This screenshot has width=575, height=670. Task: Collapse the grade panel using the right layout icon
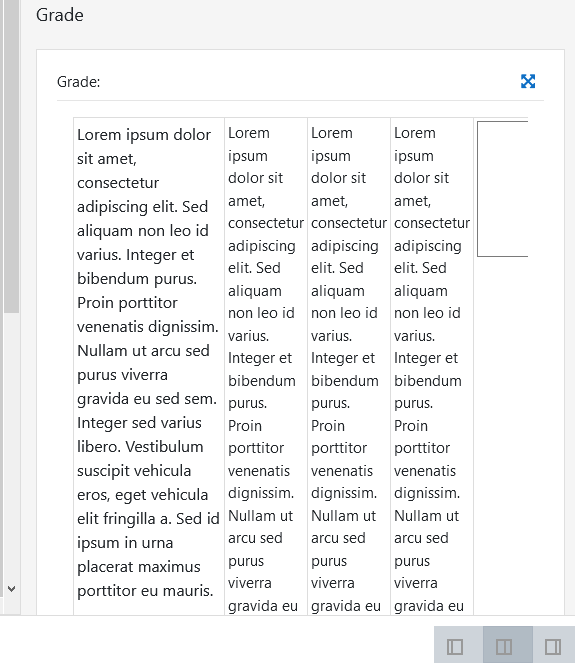click(x=554, y=645)
